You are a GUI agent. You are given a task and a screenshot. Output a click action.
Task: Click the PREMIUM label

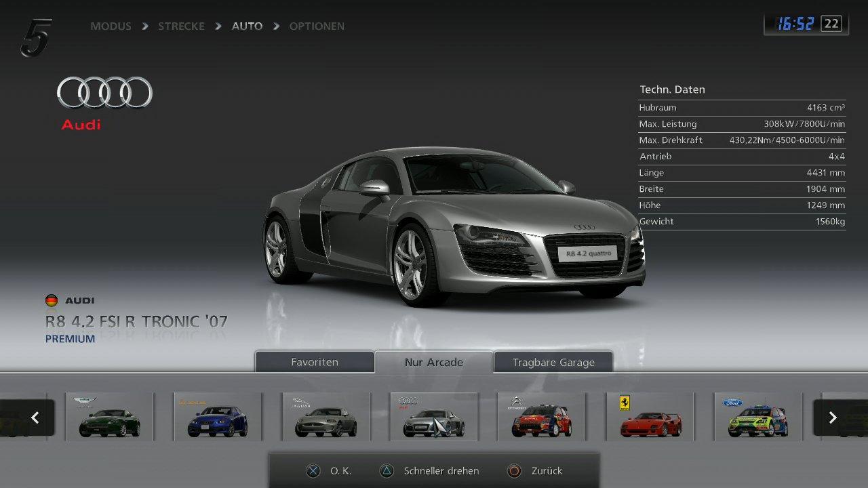point(70,339)
